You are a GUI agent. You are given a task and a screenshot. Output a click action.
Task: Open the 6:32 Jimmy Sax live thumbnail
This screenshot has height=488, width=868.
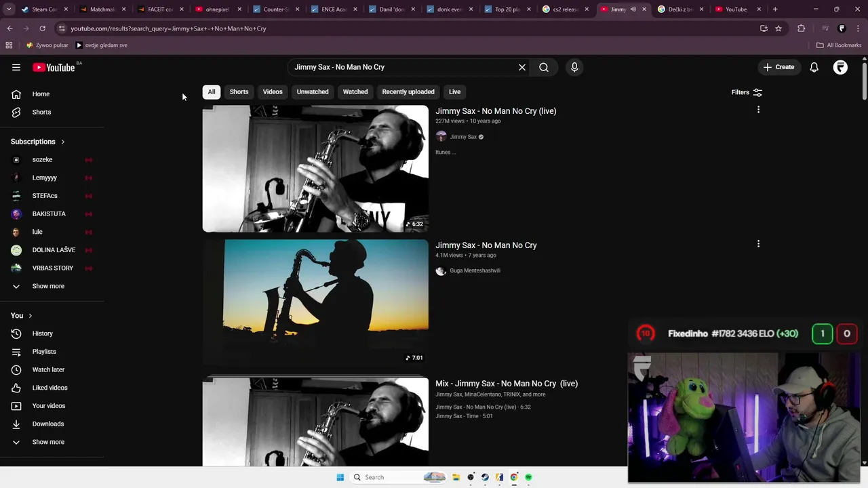point(315,169)
